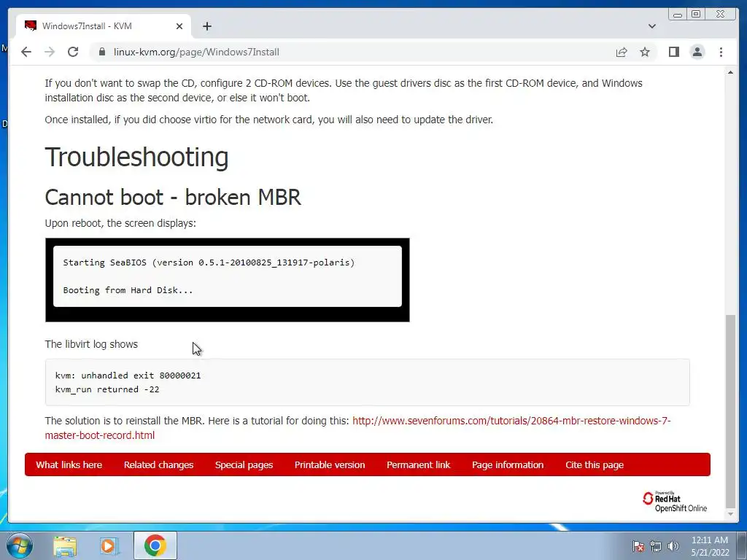Click the Chrome taskbar button
This screenshot has width=747, height=560.
pyautogui.click(x=155, y=545)
